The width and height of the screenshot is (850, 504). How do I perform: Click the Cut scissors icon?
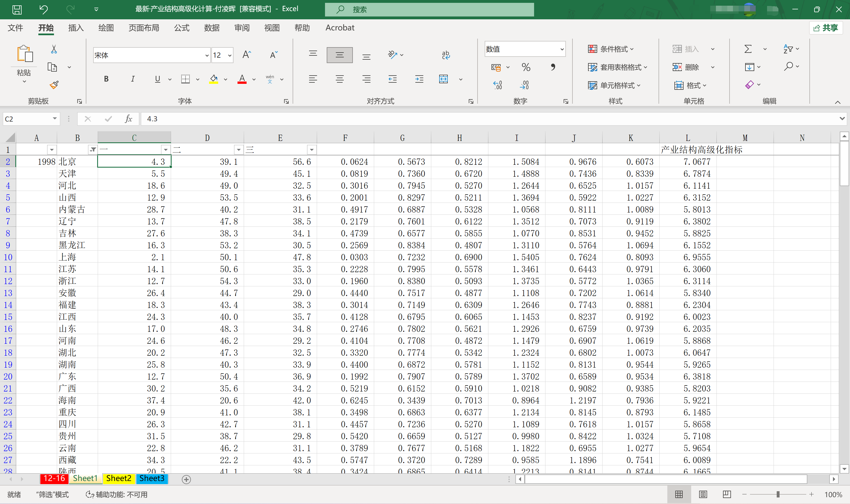[x=54, y=50]
